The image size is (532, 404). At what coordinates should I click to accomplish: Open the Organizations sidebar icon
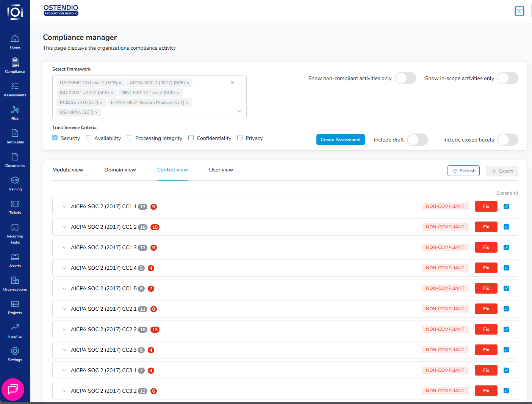15,281
